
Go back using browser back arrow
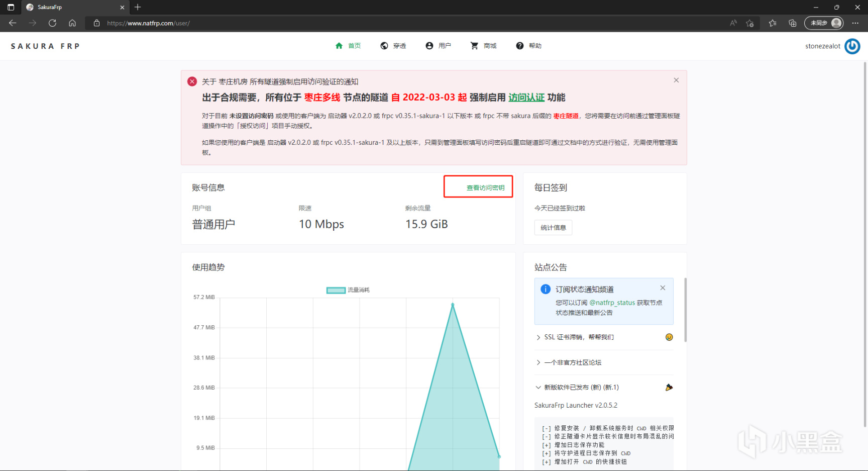(13, 23)
